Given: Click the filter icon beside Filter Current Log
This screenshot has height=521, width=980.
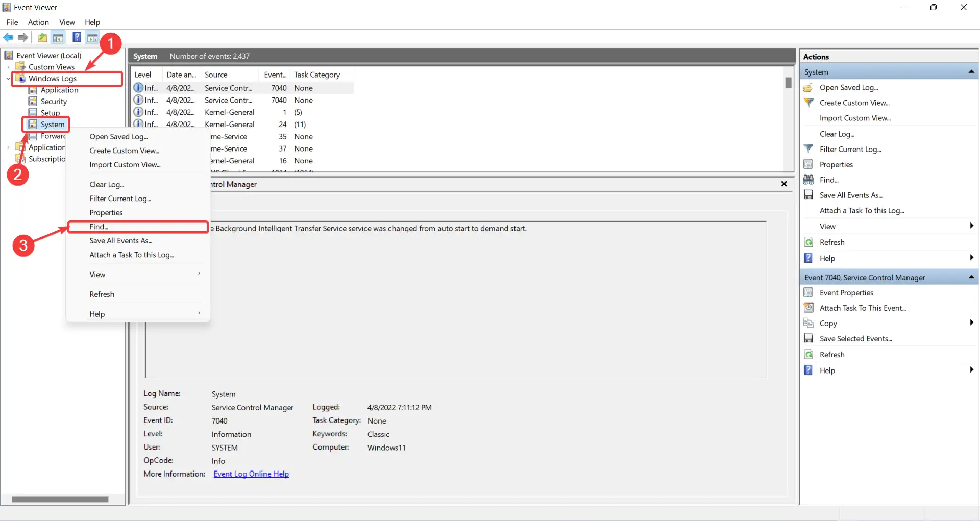Looking at the screenshot, I should click(x=808, y=149).
